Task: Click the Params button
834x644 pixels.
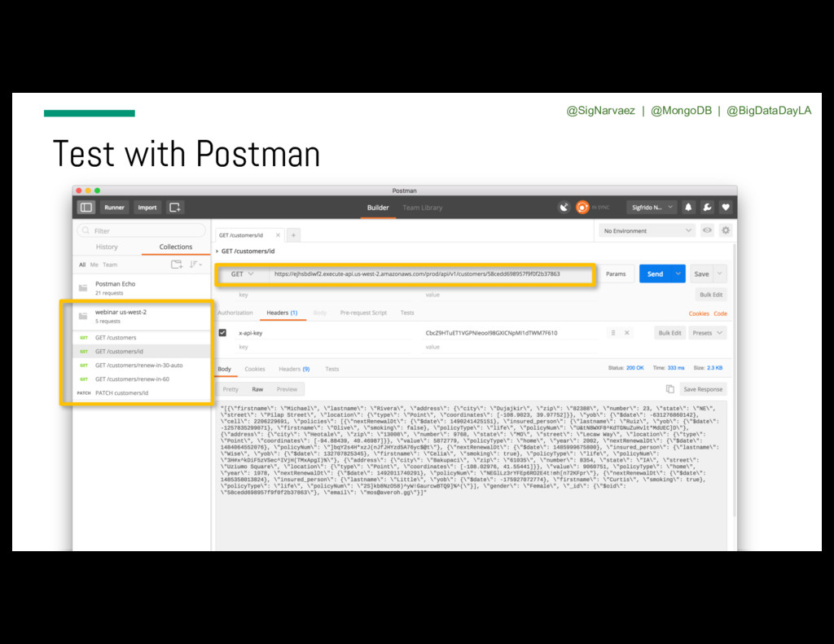Action: coord(616,274)
